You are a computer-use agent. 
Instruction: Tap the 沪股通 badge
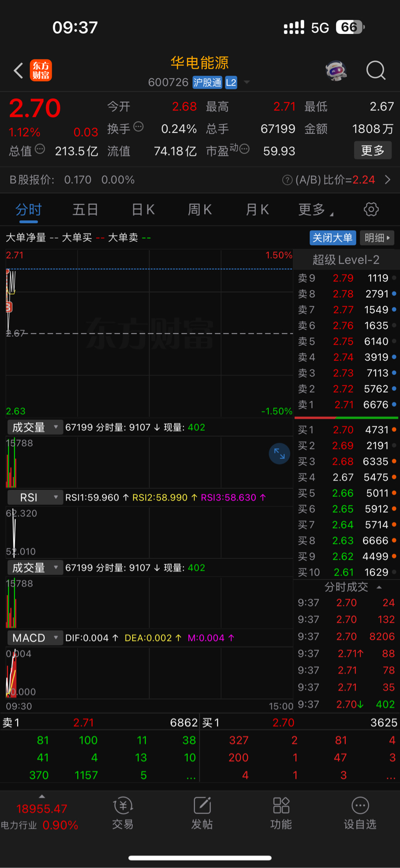click(x=207, y=82)
